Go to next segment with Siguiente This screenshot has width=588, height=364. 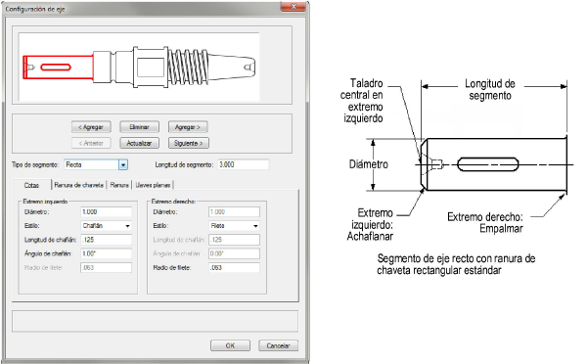point(189,143)
